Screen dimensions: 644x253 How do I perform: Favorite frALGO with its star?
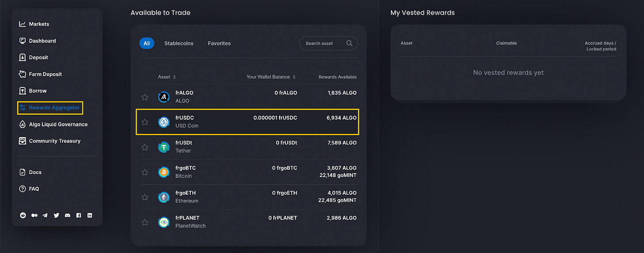[x=145, y=97]
